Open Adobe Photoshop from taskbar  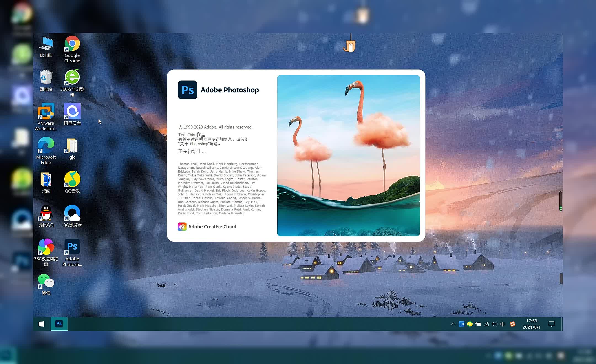coord(59,324)
